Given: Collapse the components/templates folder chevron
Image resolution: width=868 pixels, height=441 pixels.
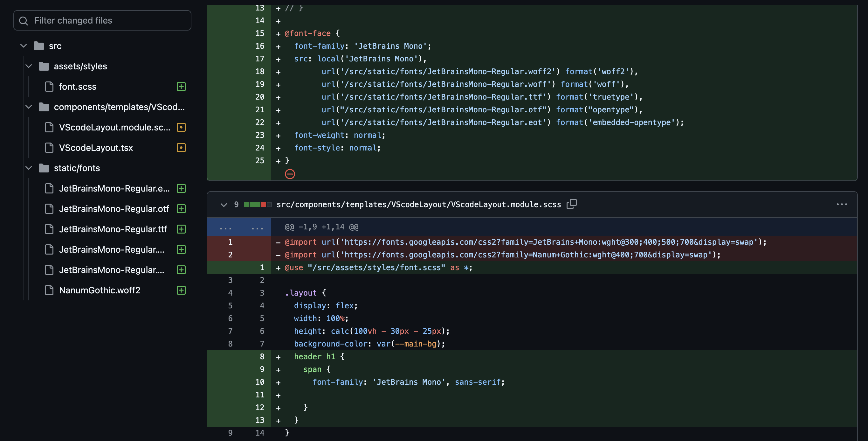Looking at the screenshot, I should [x=29, y=107].
